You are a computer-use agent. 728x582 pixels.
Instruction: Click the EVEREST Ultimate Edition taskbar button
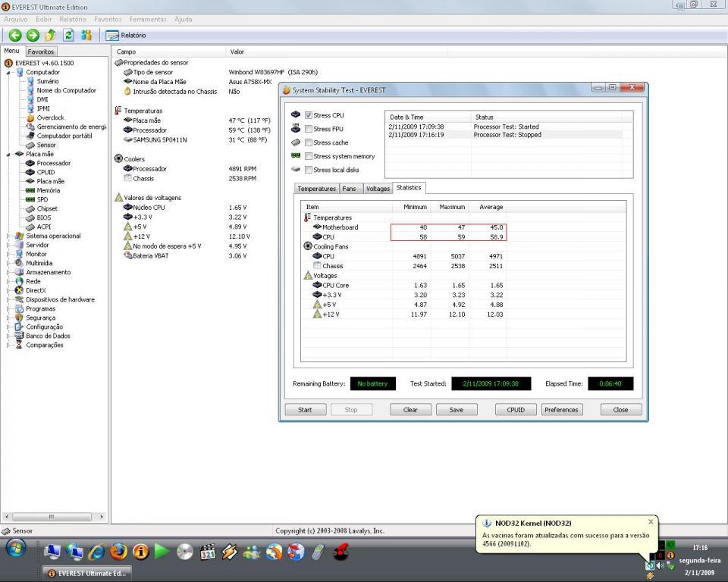[x=87, y=573]
